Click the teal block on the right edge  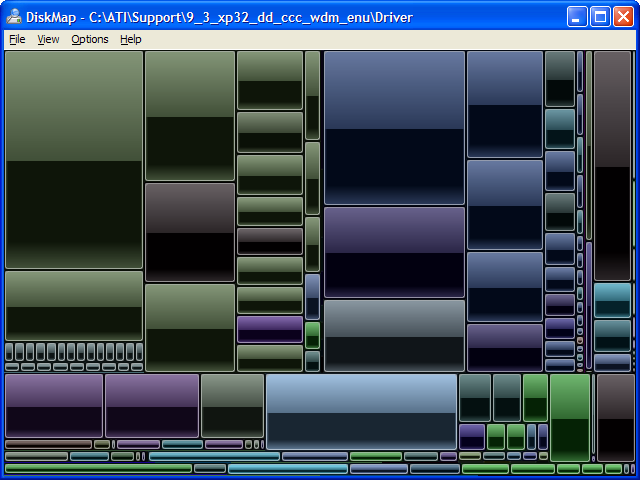click(x=612, y=300)
